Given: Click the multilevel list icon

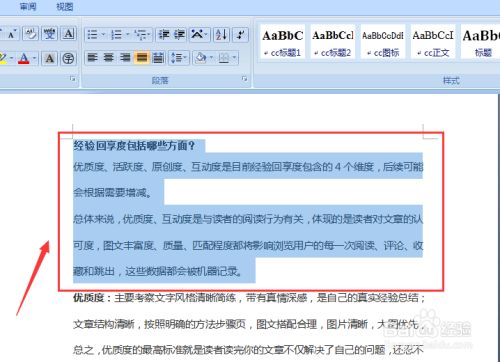Looking at the screenshot, I should 140,35.
